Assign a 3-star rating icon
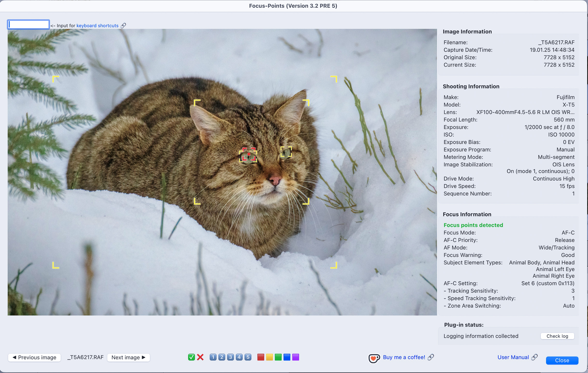Image resolution: width=588 pixels, height=373 pixels. pyautogui.click(x=230, y=357)
